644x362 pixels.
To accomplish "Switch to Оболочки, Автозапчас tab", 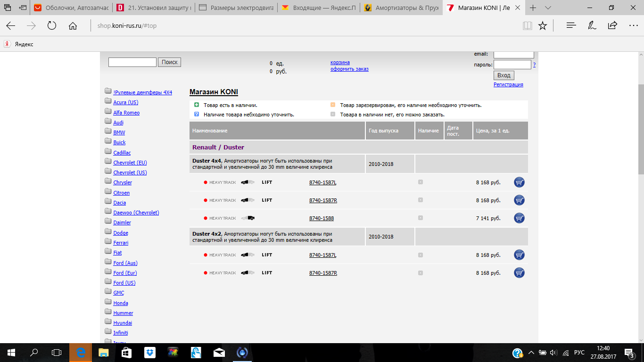I will click(x=71, y=8).
